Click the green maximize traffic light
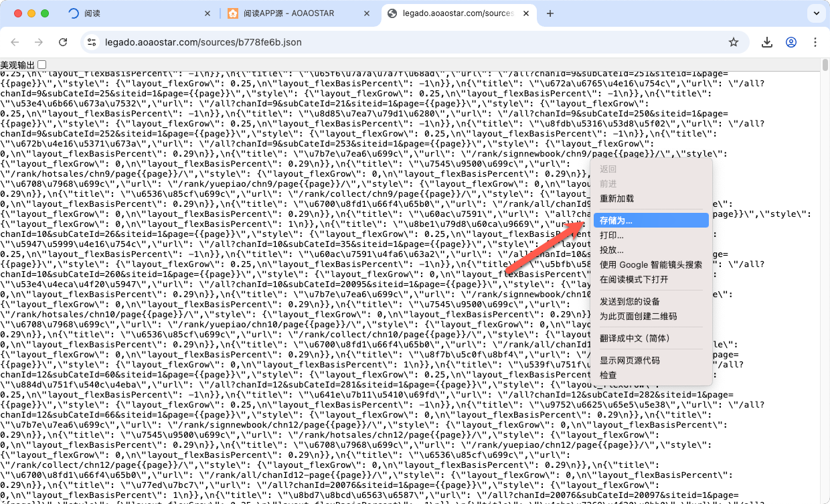 [44, 13]
